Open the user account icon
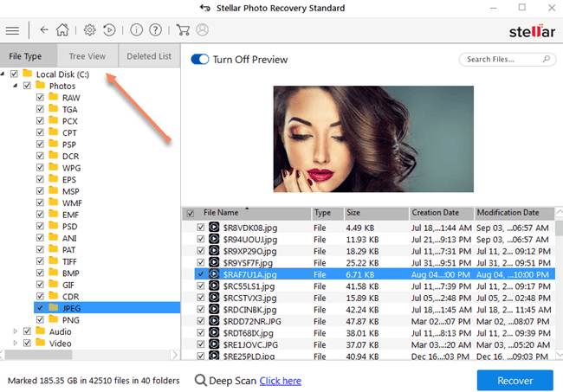 (202, 29)
